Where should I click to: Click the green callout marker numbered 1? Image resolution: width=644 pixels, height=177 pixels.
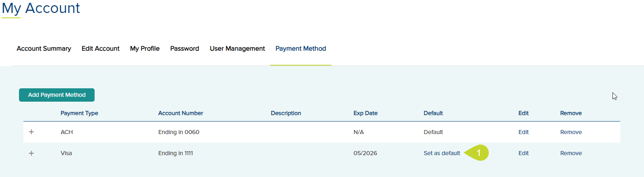(x=477, y=153)
